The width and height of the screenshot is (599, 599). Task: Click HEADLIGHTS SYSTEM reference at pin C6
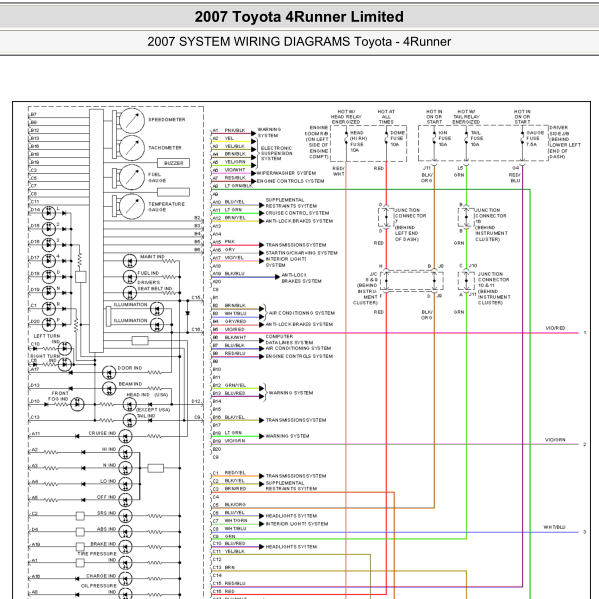[x=291, y=516]
